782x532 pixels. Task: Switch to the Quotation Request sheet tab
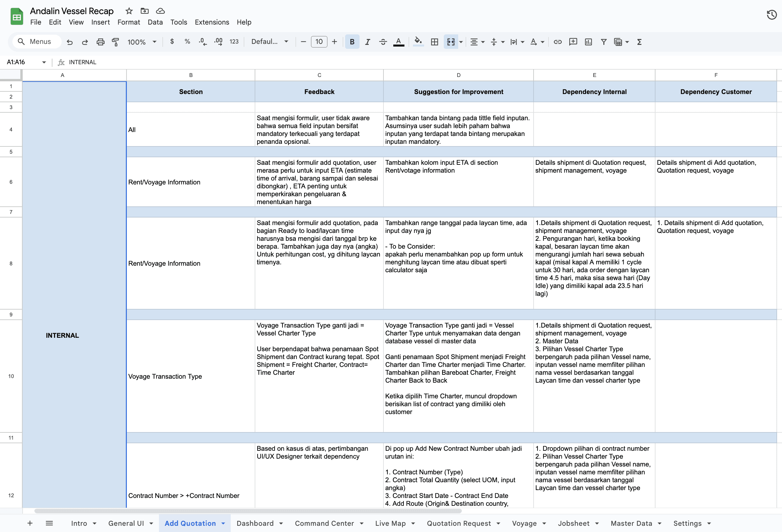pyautogui.click(x=459, y=523)
